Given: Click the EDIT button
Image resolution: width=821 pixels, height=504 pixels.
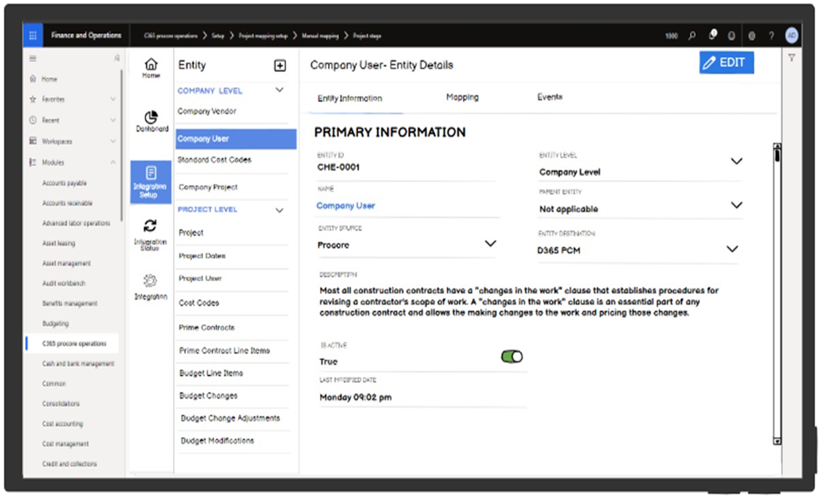Looking at the screenshot, I should (x=726, y=62).
